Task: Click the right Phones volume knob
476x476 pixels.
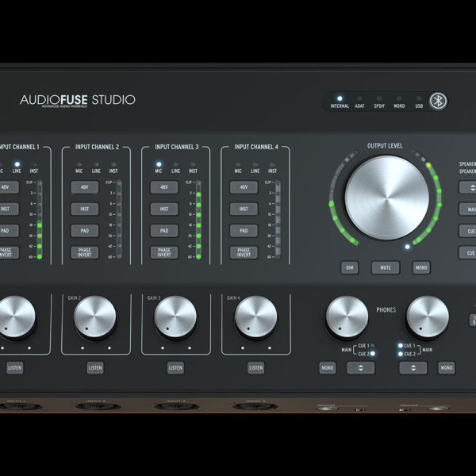Action: (428, 317)
